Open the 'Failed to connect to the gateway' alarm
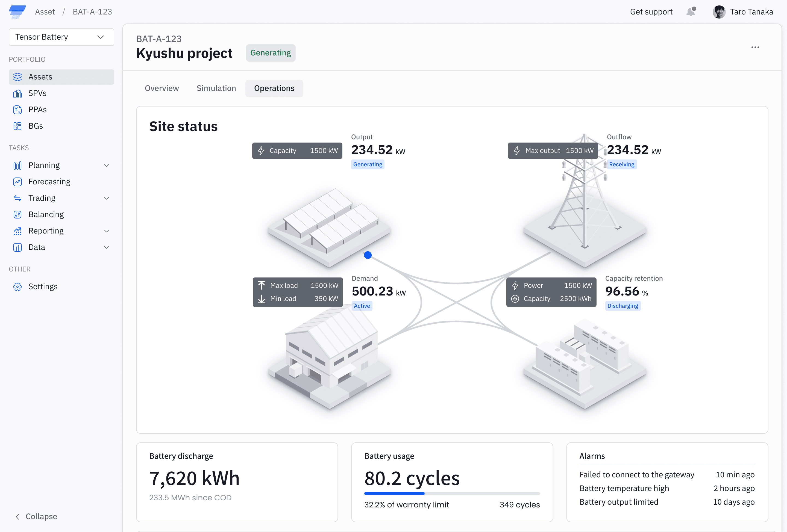This screenshot has height=532, width=787. (636, 474)
